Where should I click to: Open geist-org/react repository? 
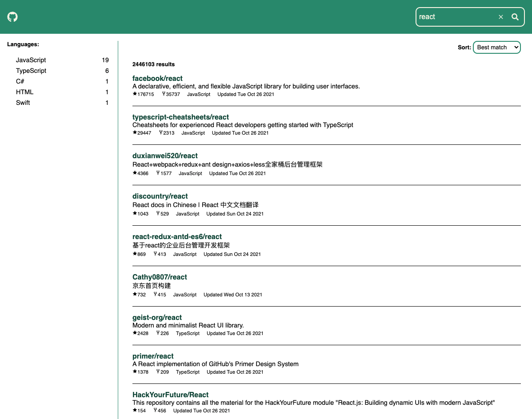click(157, 317)
